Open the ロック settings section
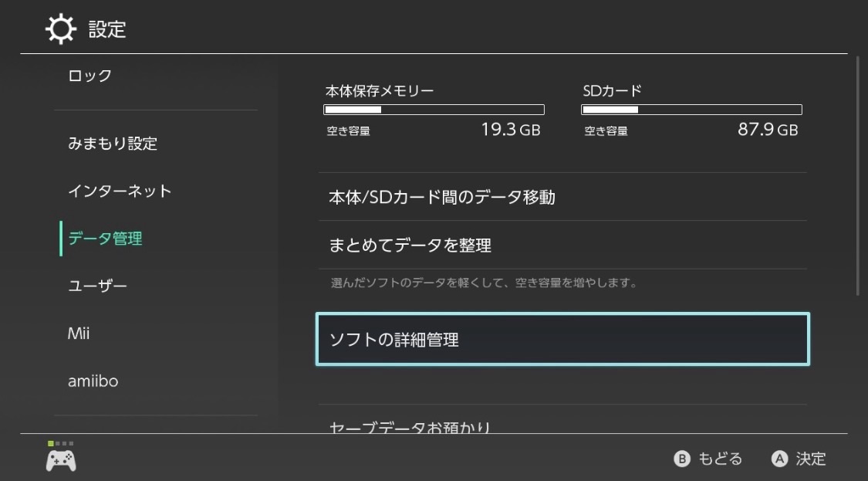Screen dimensions: 868x481 pos(90,76)
